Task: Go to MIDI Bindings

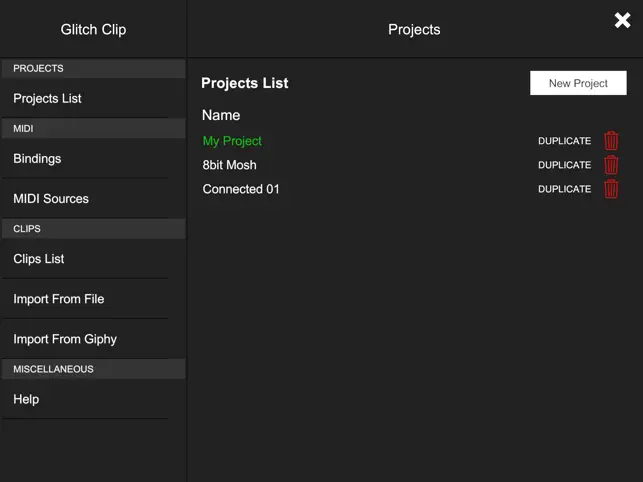Action: (37, 158)
